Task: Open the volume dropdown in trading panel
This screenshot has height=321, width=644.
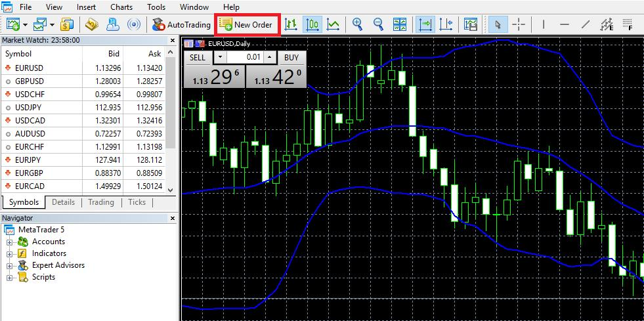Action: [x=220, y=58]
